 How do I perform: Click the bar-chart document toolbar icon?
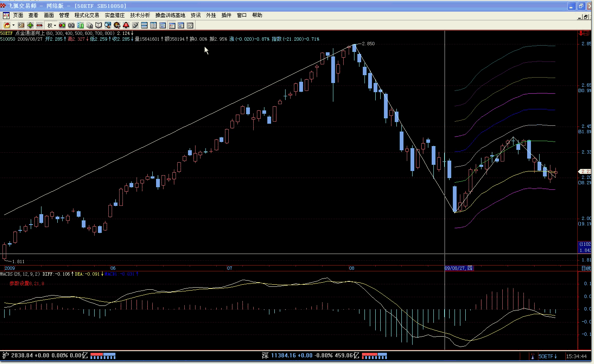(81, 25)
